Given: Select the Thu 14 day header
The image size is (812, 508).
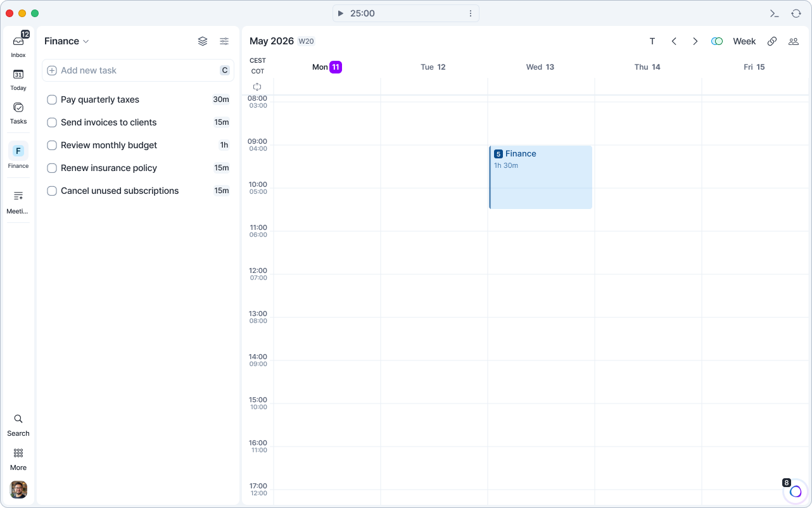Looking at the screenshot, I should (x=647, y=67).
